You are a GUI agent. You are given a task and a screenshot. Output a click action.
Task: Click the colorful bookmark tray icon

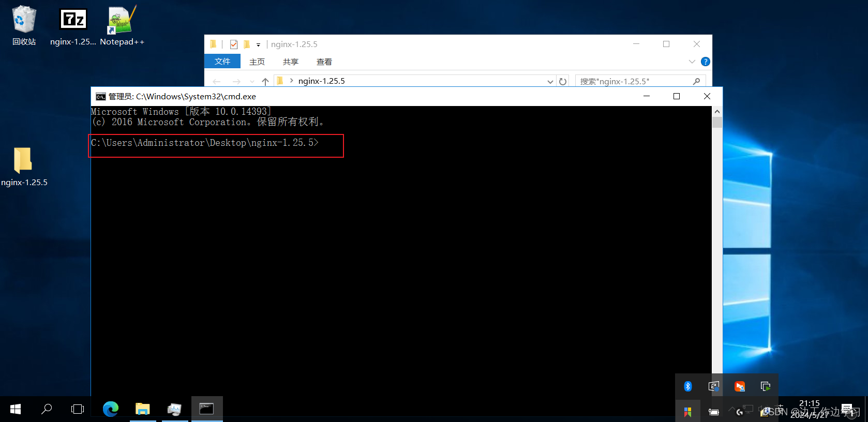pos(688,412)
